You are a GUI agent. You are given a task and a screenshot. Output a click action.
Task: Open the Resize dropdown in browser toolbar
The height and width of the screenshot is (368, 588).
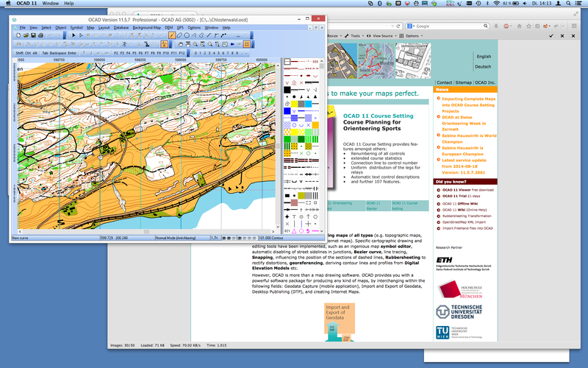[334, 35]
